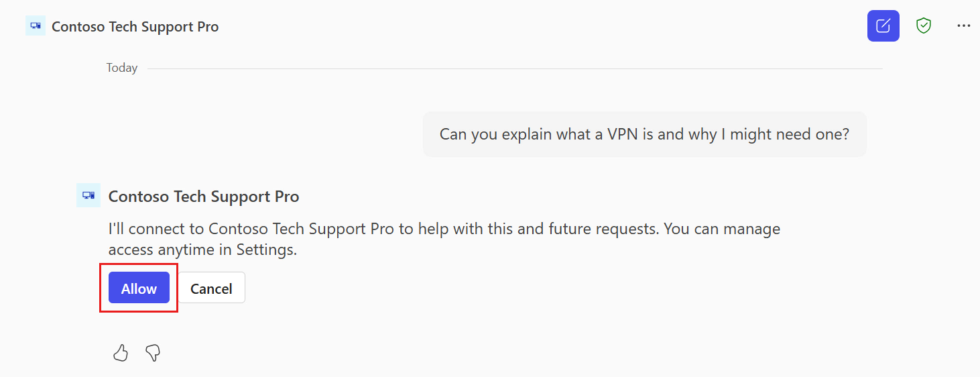
Task: Cancel the connection request
Action: coord(211,288)
